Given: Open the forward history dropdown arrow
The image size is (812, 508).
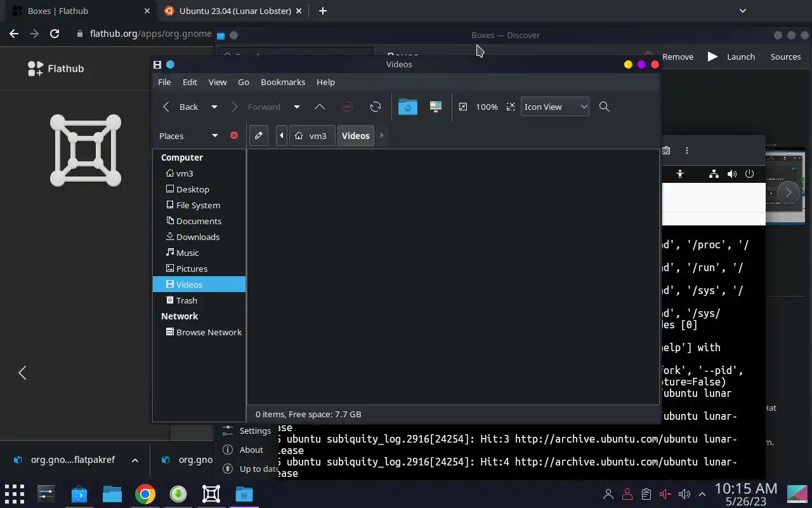Looking at the screenshot, I should [296, 107].
